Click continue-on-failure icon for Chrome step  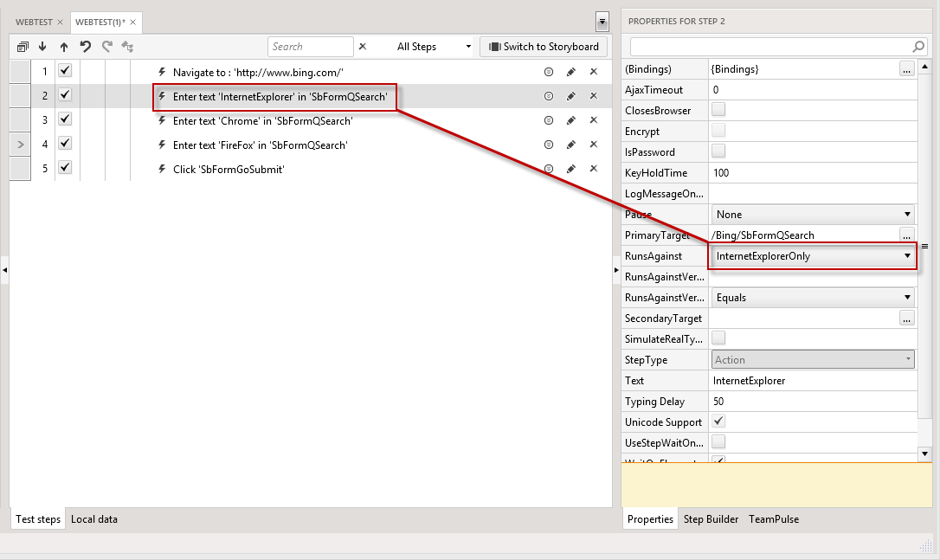click(x=549, y=120)
